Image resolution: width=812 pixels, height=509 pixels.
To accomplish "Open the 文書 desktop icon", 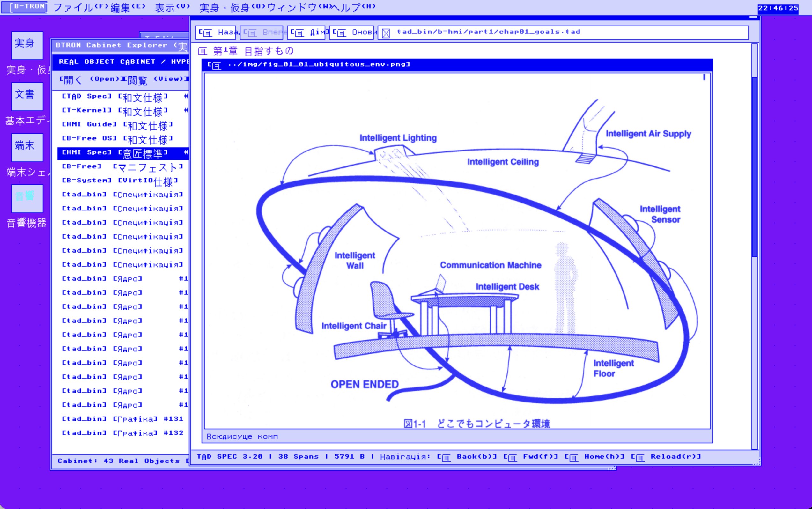I will click(27, 96).
